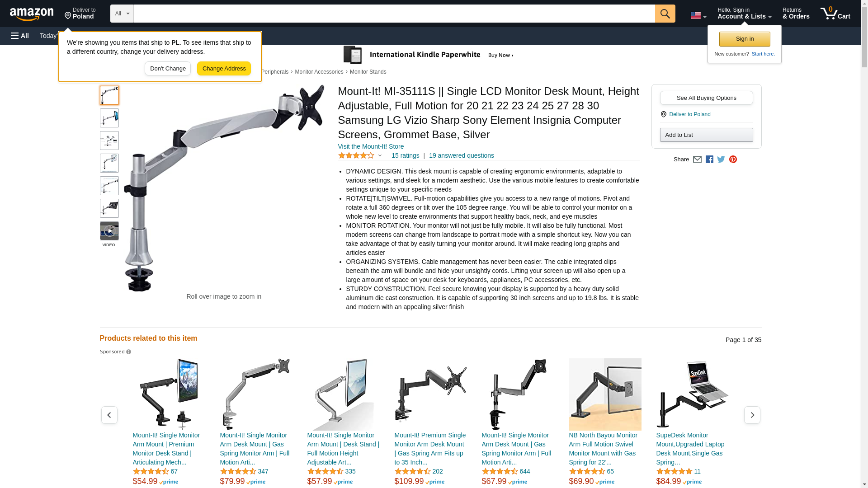Click the Don't Change button
Screen dimensions: 868x488
tap(168, 69)
